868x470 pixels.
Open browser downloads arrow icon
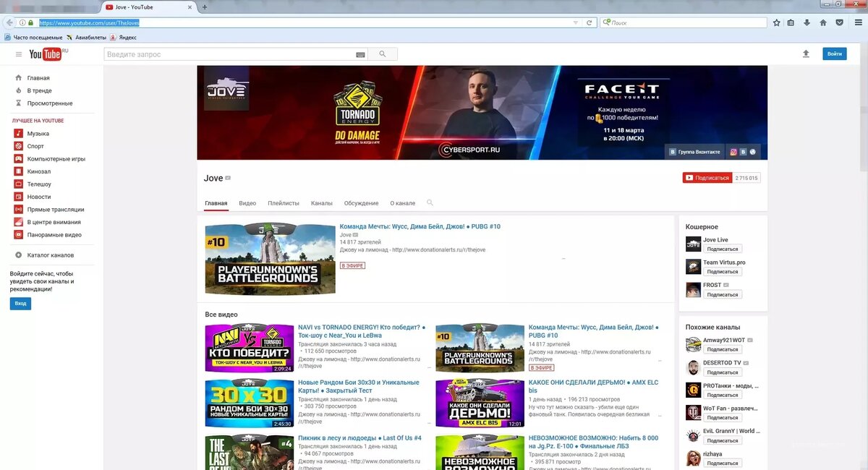coord(807,22)
